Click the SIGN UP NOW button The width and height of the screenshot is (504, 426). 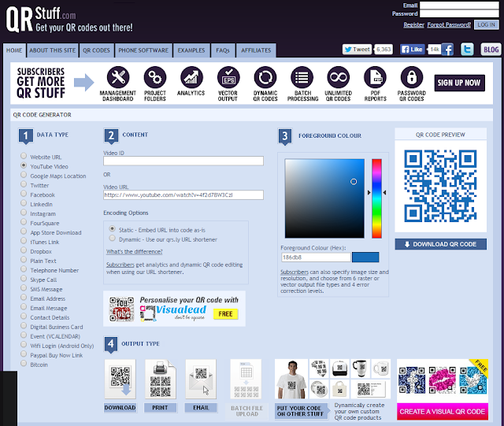coord(459,83)
